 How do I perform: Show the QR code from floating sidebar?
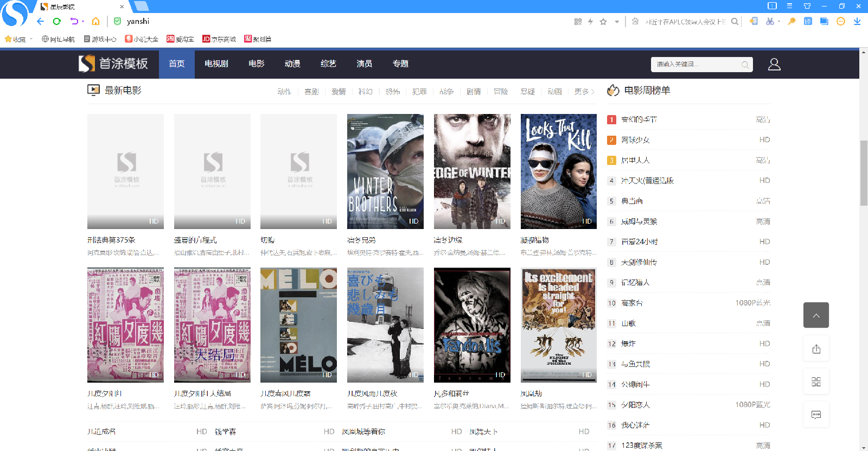tap(816, 382)
